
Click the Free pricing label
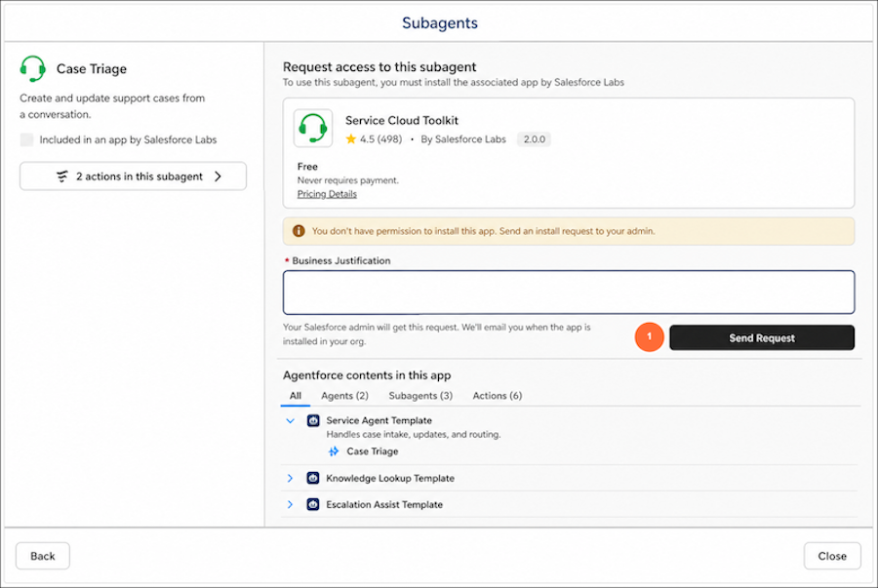tap(307, 166)
